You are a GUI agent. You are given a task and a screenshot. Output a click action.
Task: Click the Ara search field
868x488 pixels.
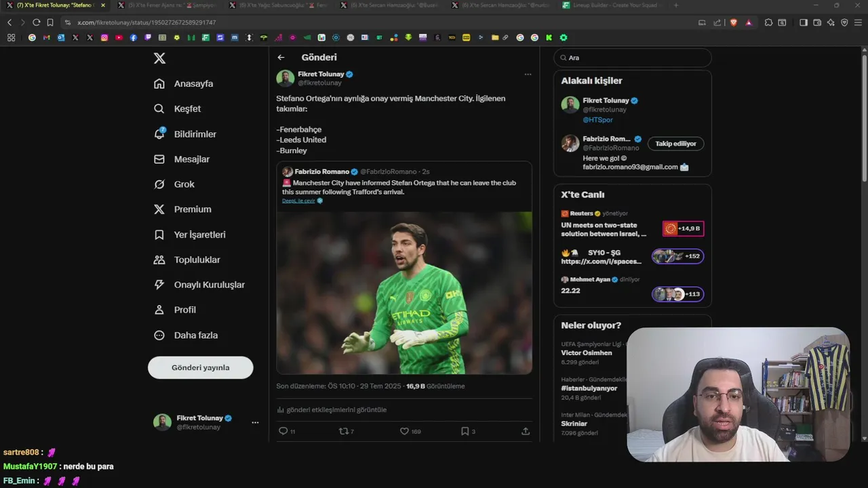tap(633, 58)
